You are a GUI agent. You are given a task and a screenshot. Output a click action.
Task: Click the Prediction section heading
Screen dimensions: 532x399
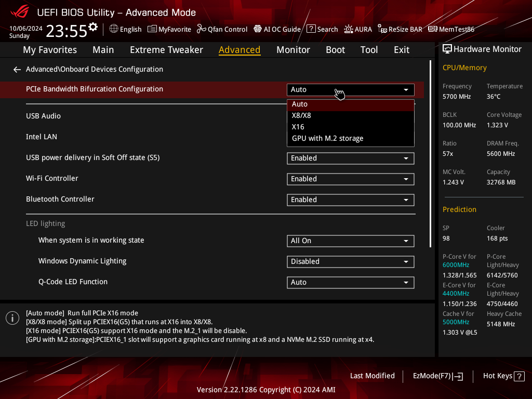click(x=459, y=210)
